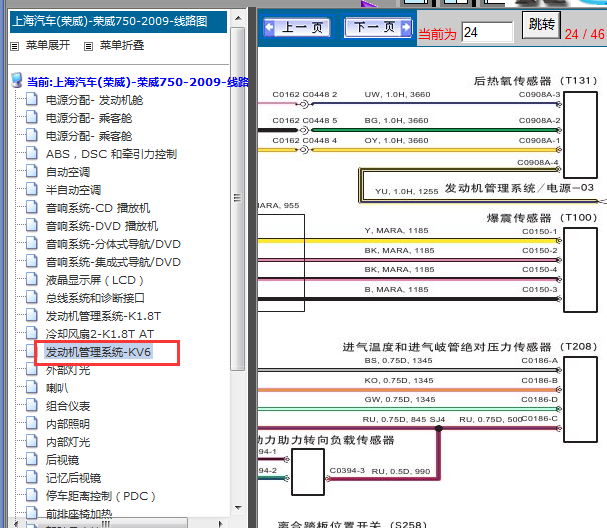Open 音响系统-分体式导航/DVD diagram
The width and height of the screenshot is (607, 528).
tap(113, 244)
